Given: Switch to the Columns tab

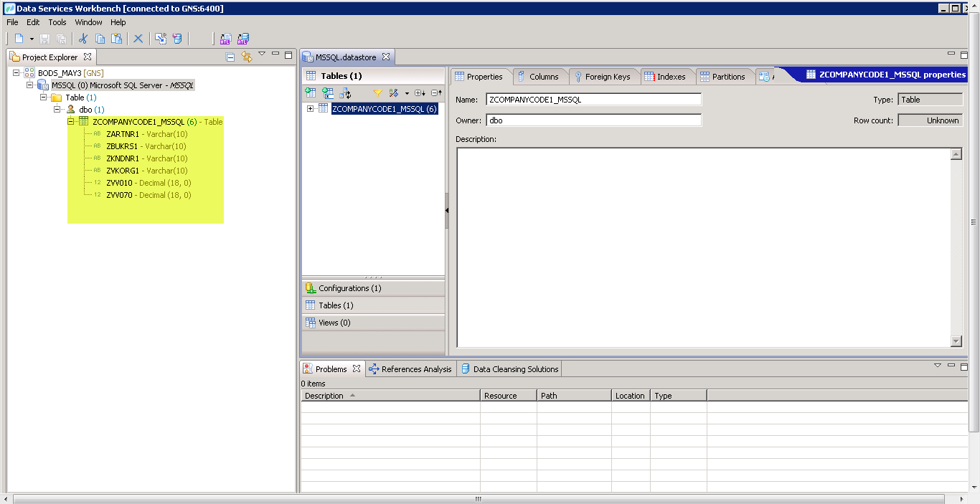Looking at the screenshot, I should 540,76.
